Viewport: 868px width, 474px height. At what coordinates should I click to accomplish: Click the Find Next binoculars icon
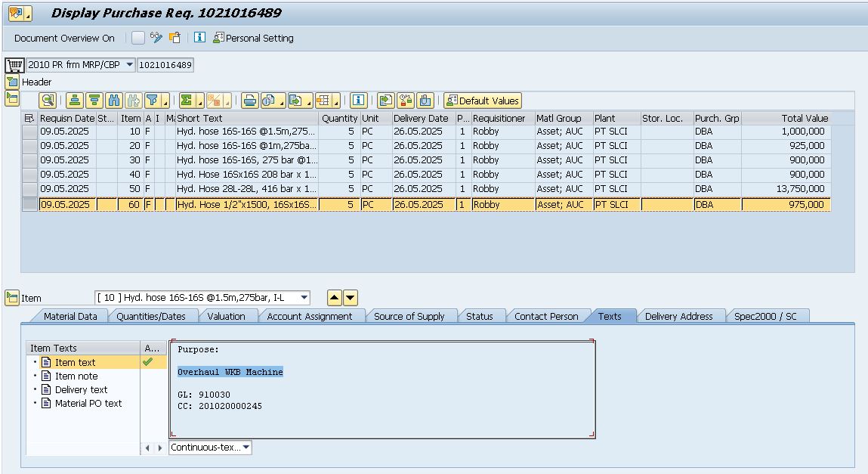(x=134, y=101)
